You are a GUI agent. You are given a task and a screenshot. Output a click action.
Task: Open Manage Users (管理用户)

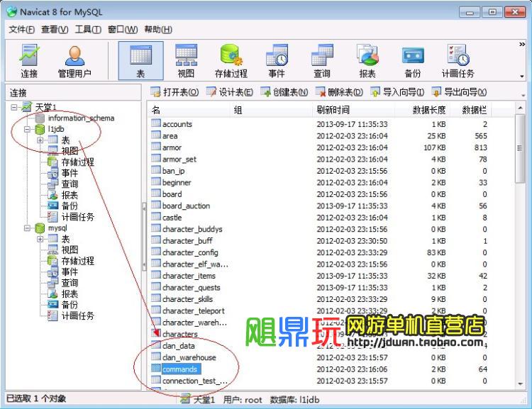[74, 61]
